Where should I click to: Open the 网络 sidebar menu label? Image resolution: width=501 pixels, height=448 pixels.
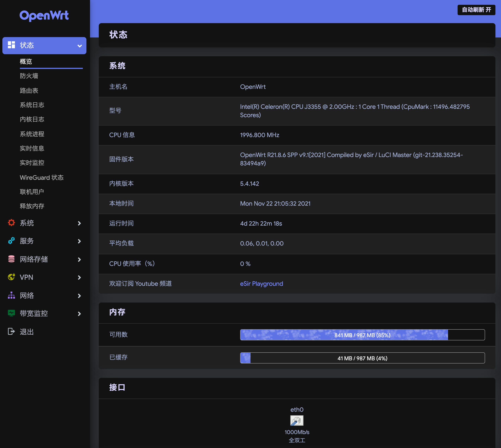(27, 296)
